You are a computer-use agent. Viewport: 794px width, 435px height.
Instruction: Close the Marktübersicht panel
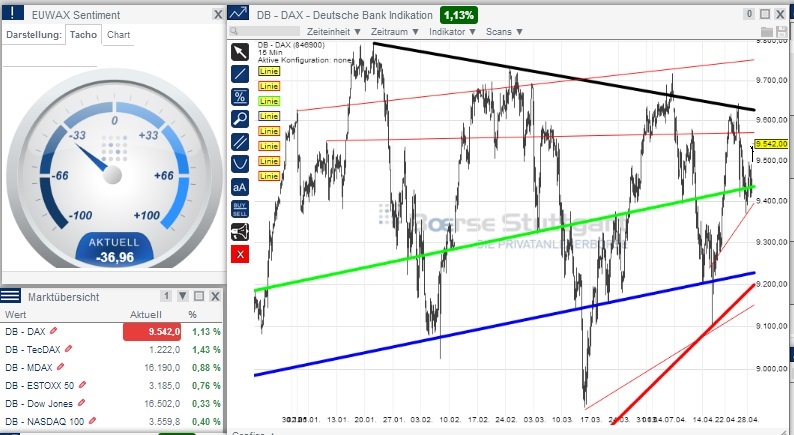coord(215,296)
